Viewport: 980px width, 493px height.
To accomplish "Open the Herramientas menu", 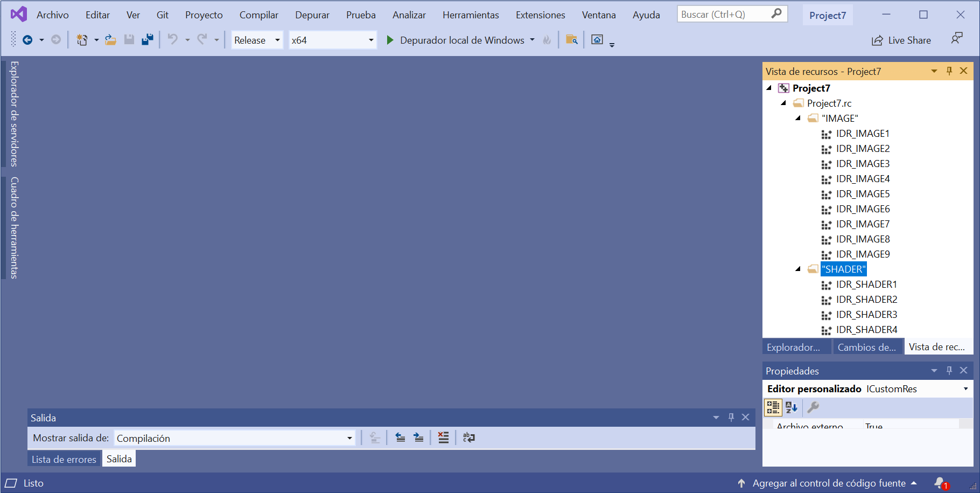I will 470,15.
